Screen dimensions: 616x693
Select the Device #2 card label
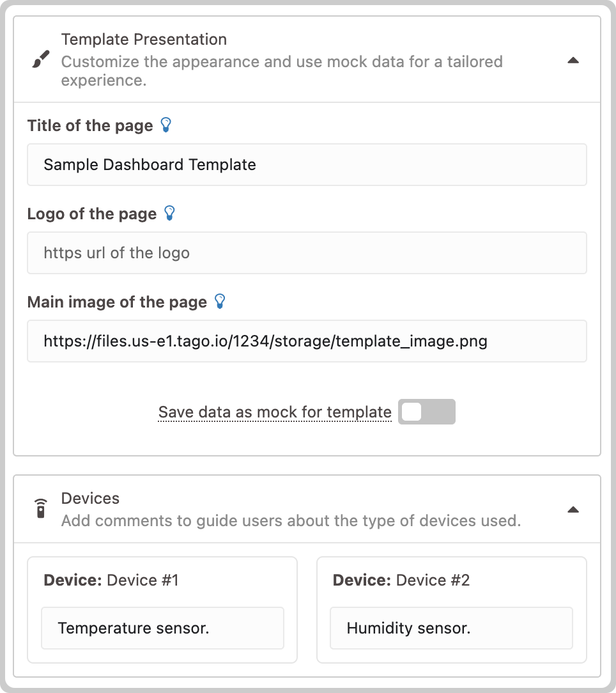[x=401, y=580]
